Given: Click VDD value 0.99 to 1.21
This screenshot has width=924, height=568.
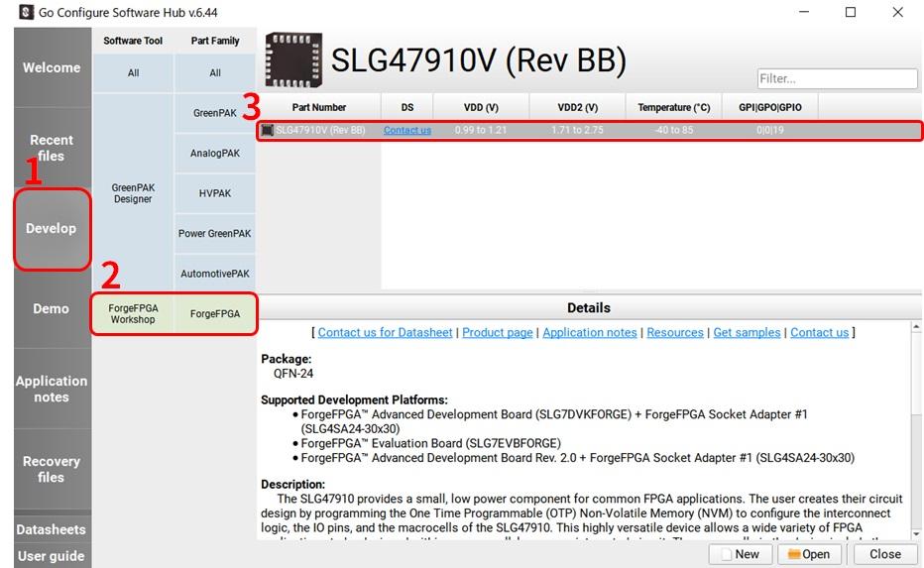Looking at the screenshot, I should pyautogui.click(x=481, y=130).
